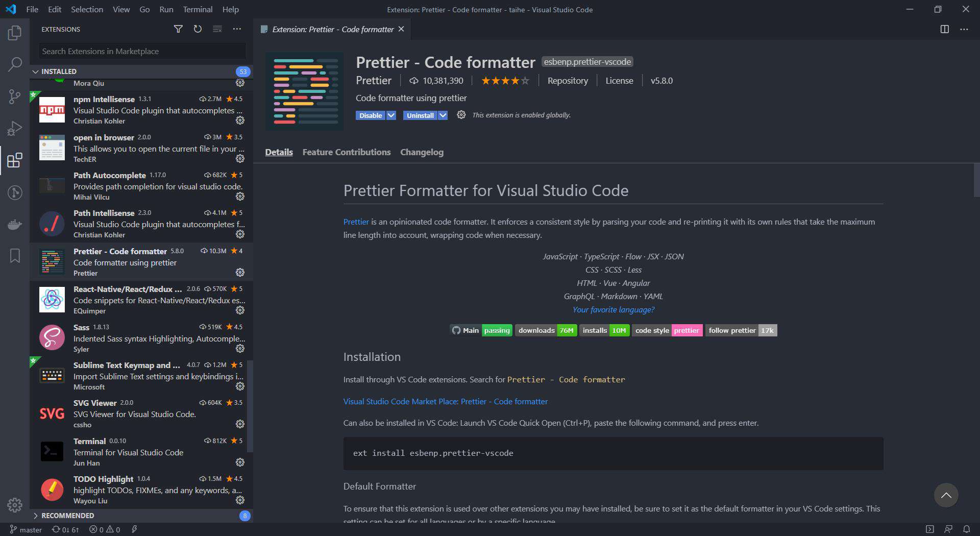Open manage gear for npm Intellisense

click(x=240, y=120)
